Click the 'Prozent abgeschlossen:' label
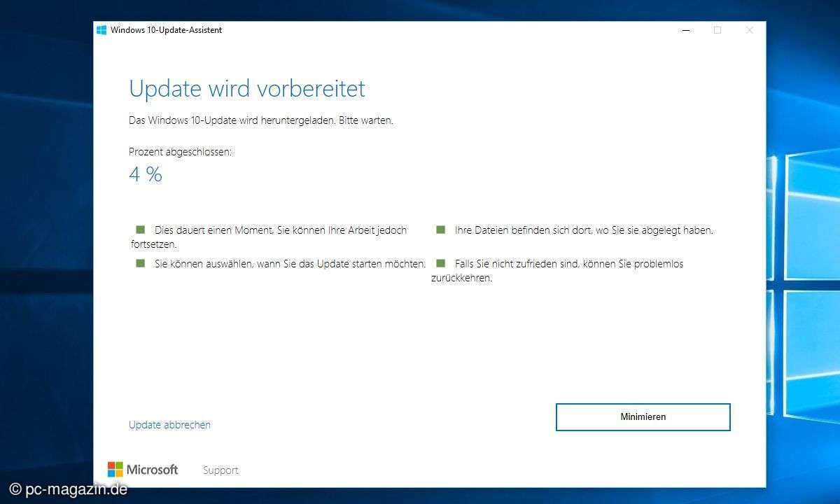 point(180,152)
